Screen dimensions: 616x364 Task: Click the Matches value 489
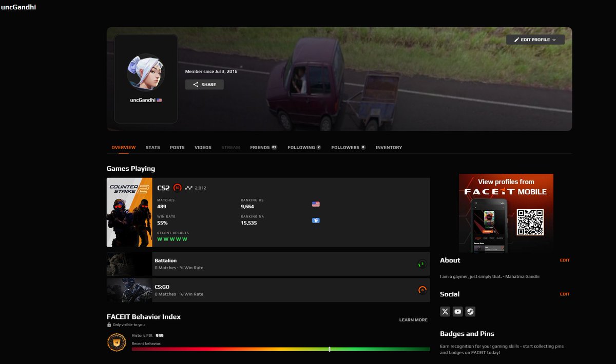click(162, 207)
